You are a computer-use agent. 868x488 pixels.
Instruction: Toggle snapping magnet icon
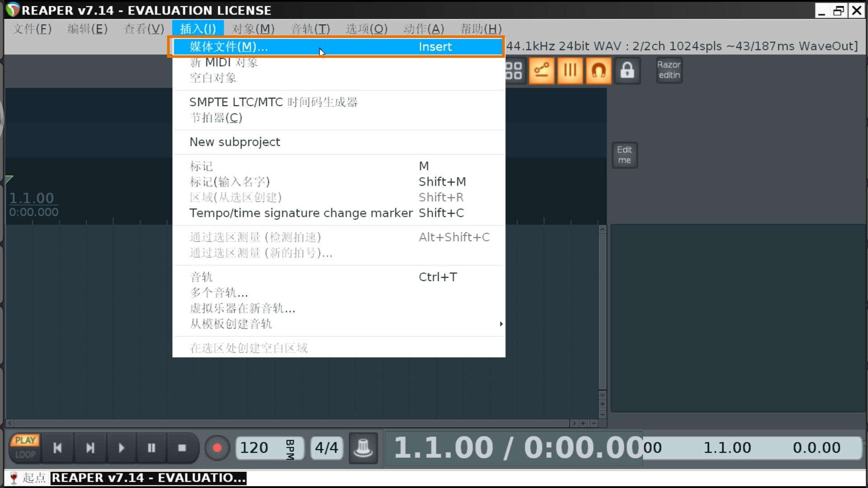click(599, 71)
